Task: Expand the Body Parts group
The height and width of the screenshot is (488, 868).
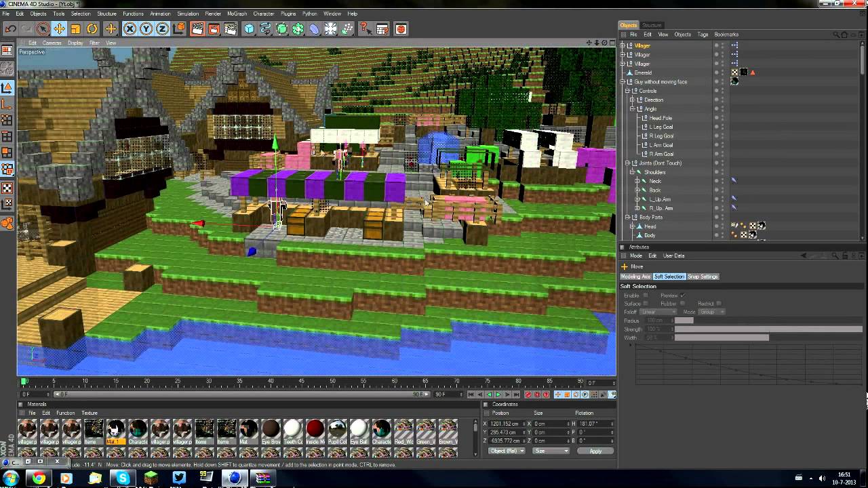Action: pyautogui.click(x=627, y=217)
